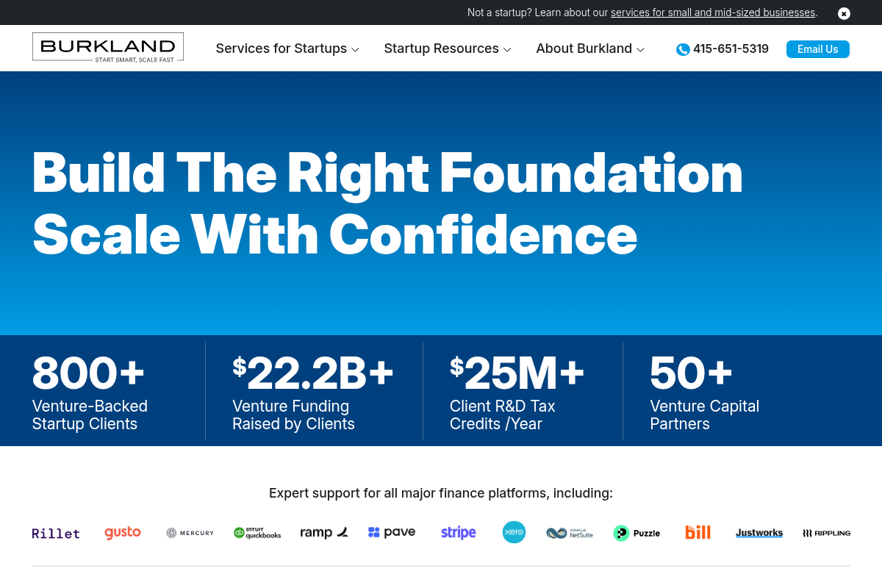
Task: Click the Stripe logo
Action: point(458,532)
